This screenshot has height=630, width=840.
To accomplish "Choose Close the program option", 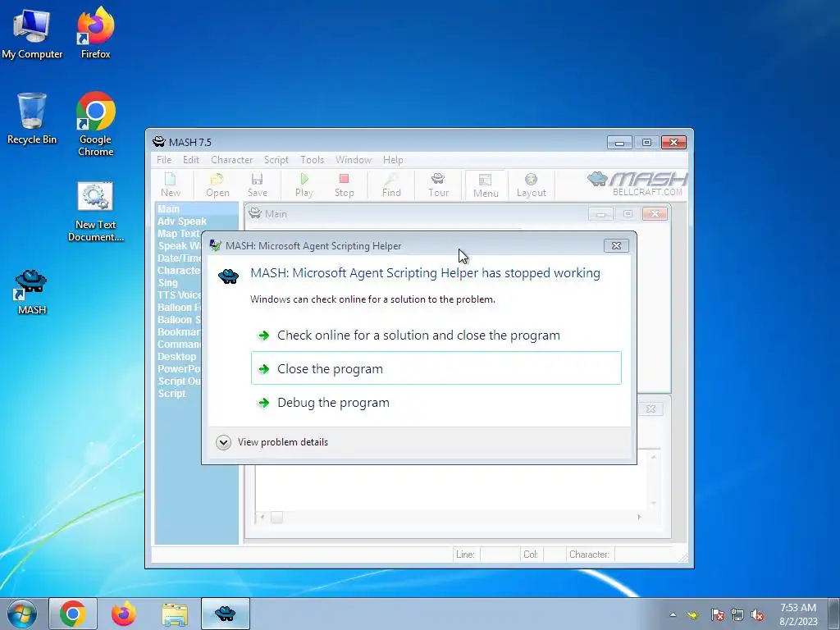I will pyautogui.click(x=436, y=368).
